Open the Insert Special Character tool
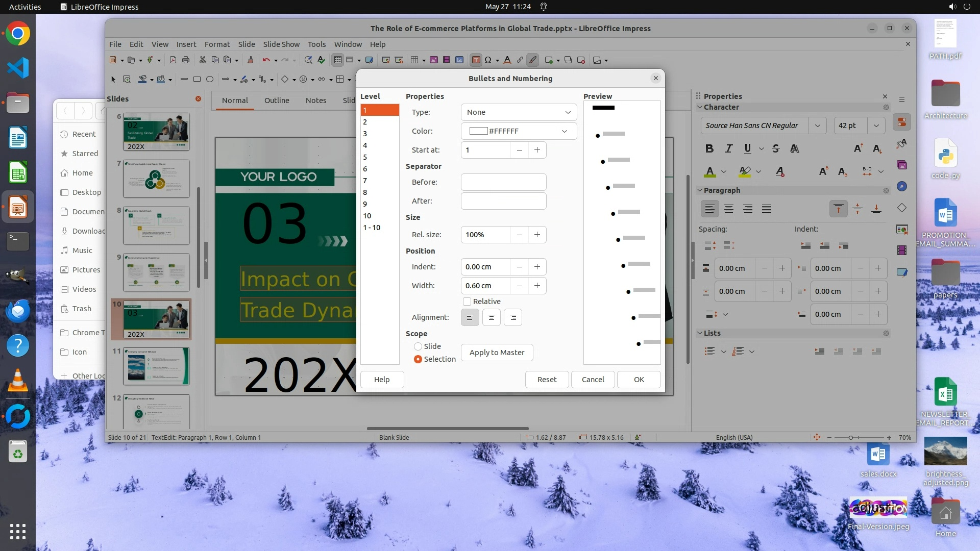 [488, 60]
